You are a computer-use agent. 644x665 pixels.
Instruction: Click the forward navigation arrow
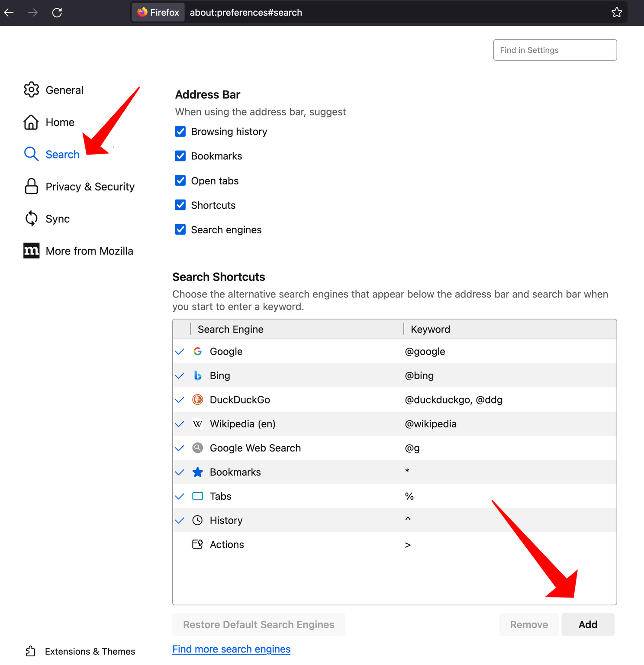point(32,13)
